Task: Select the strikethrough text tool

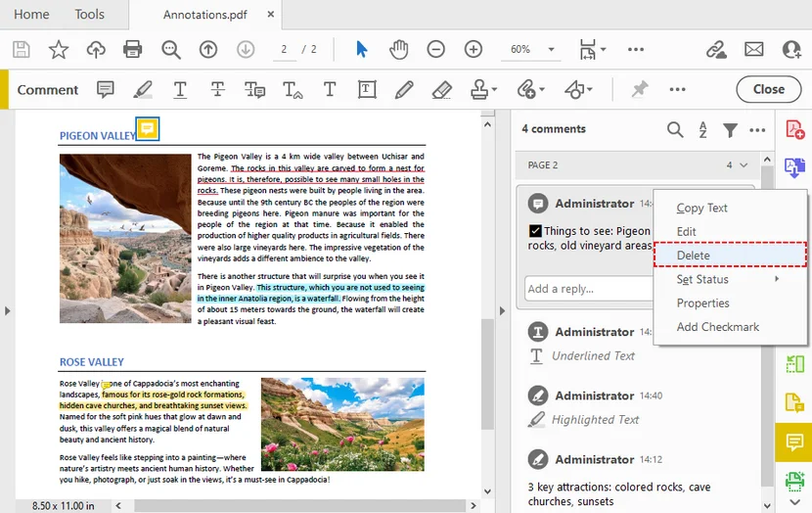Action: 217,90
